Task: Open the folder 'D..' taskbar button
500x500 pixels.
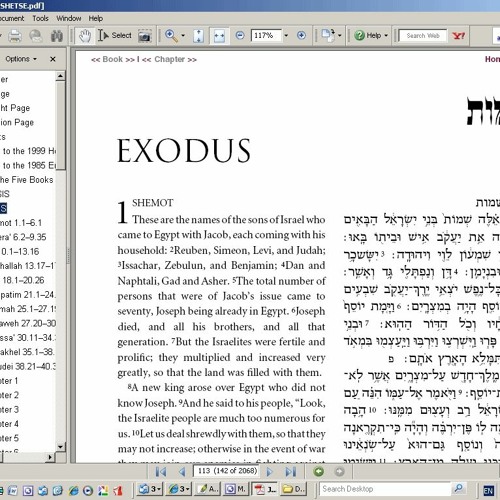Action: click(294, 489)
